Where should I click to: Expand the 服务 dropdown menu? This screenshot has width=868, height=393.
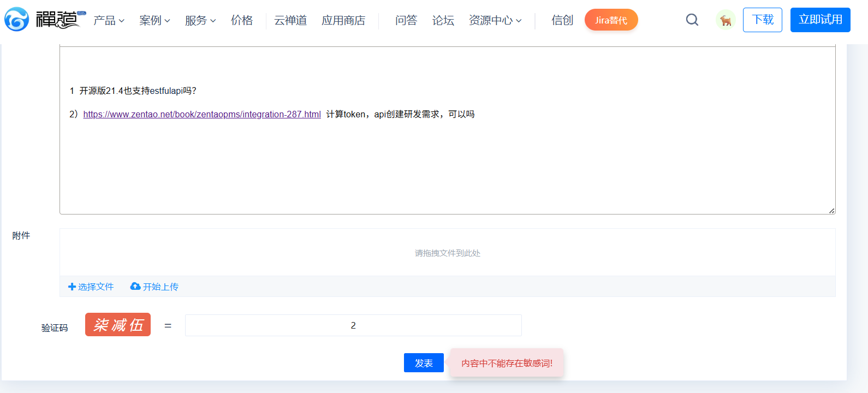click(201, 20)
